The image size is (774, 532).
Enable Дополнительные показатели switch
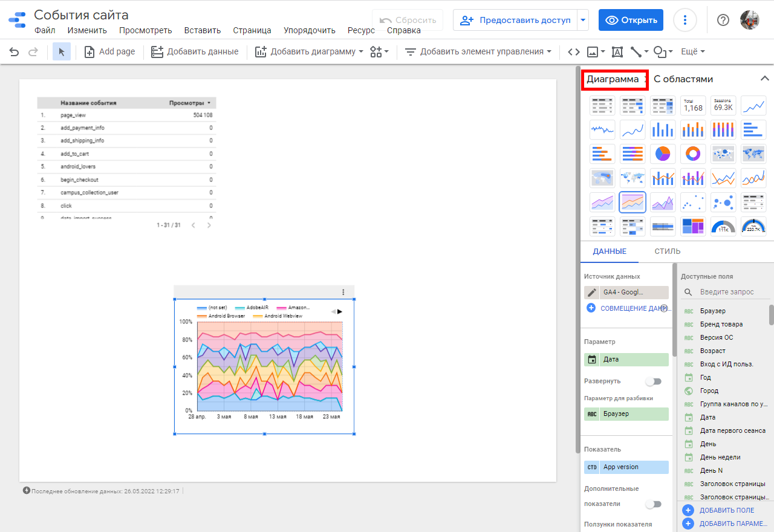click(653, 504)
